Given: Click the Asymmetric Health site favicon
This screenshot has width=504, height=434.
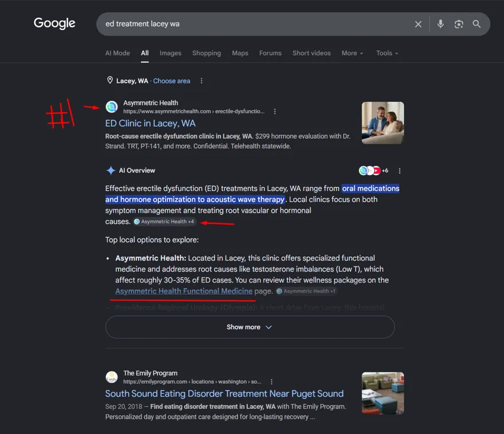Looking at the screenshot, I should point(112,107).
